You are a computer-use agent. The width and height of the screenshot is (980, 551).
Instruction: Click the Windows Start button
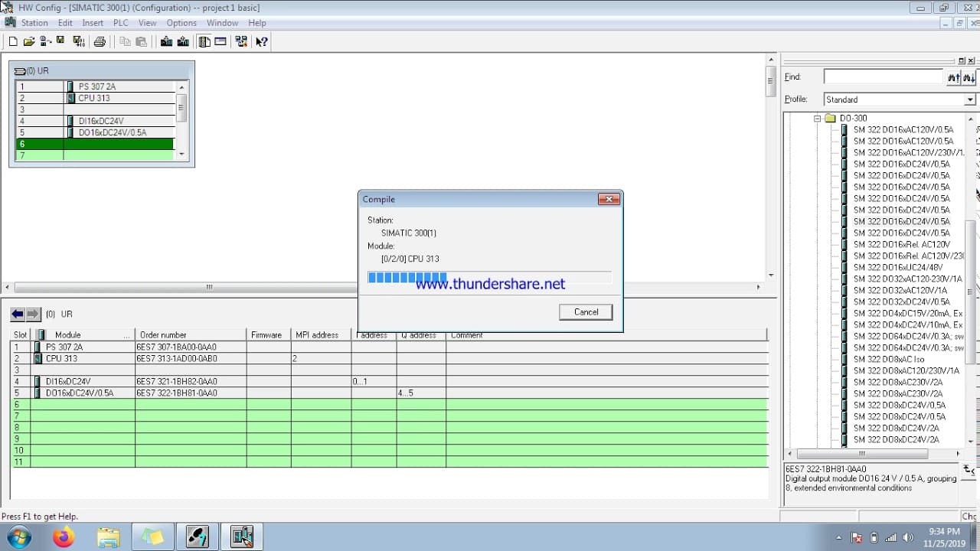(x=18, y=537)
